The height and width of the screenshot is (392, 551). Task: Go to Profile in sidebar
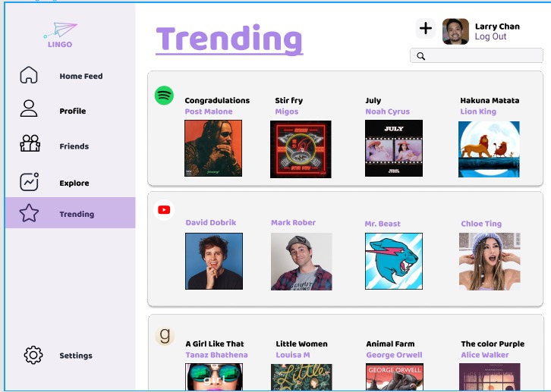[73, 111]
